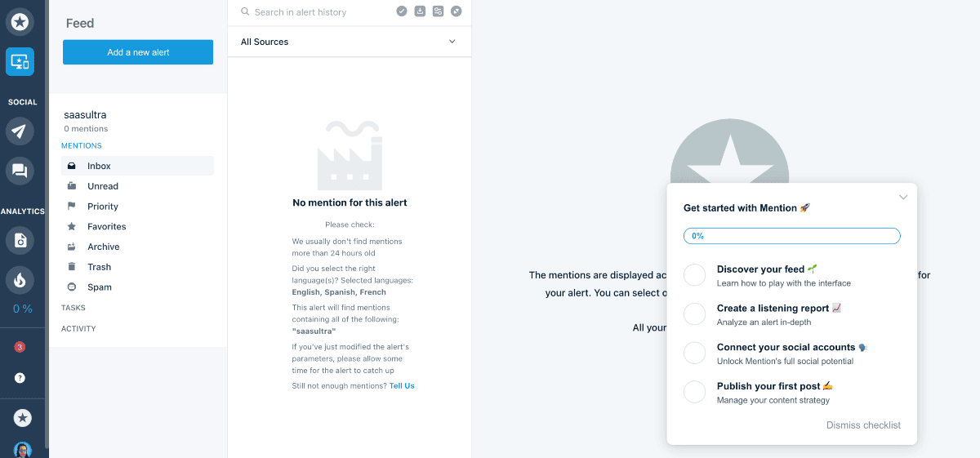The image size is (980, 458).
Task: Click the download icon above the feed
Action: pos(420,11)
